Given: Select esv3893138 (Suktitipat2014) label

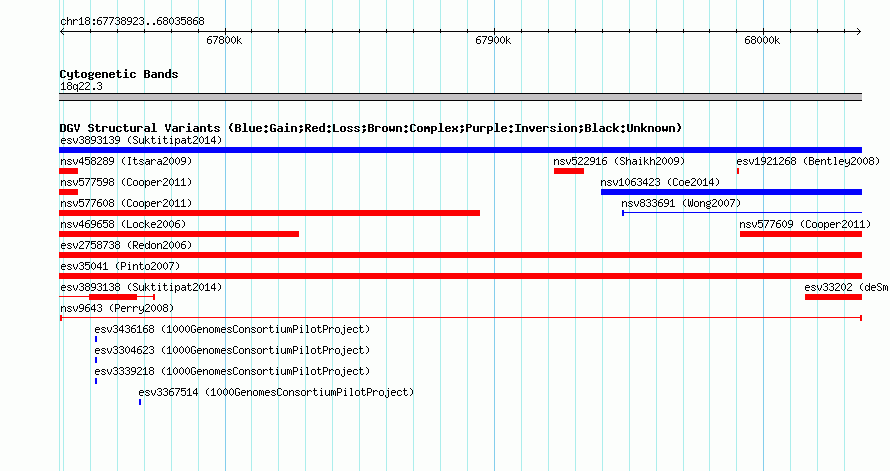Looking at the screenshot, I should [141, 287].
